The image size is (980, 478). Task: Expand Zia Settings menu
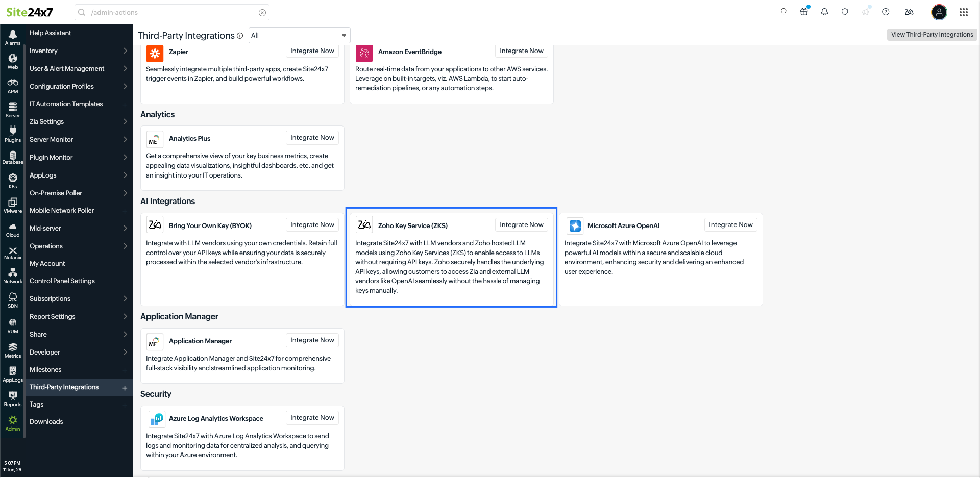point(78,121)
